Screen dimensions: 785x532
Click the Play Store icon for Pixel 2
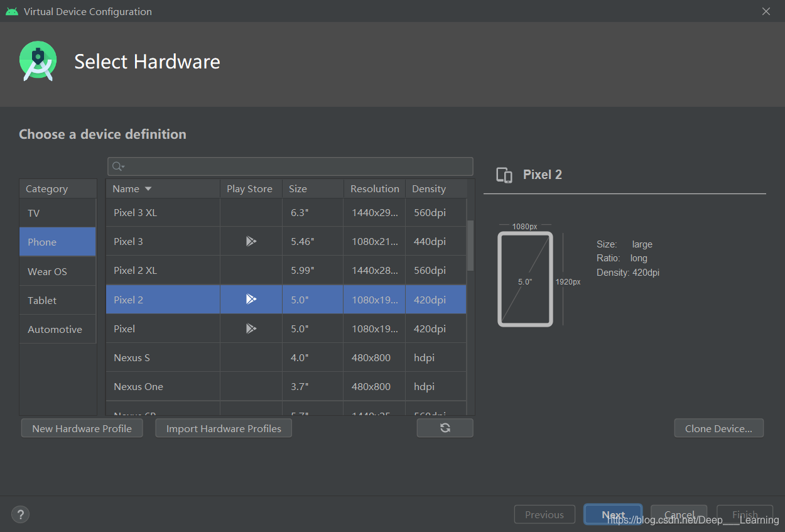click(251, 300)
